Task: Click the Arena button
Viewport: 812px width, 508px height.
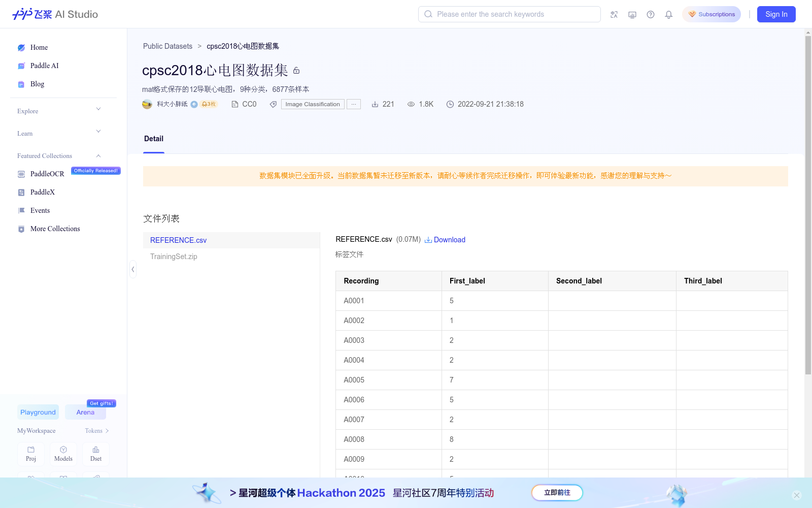Action: (85, 412)
